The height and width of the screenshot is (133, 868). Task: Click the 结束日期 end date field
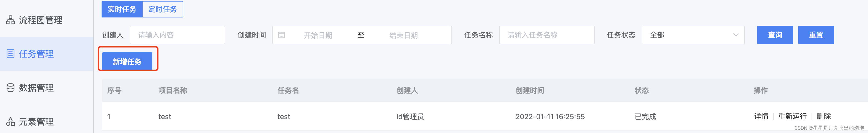[403, 35]
